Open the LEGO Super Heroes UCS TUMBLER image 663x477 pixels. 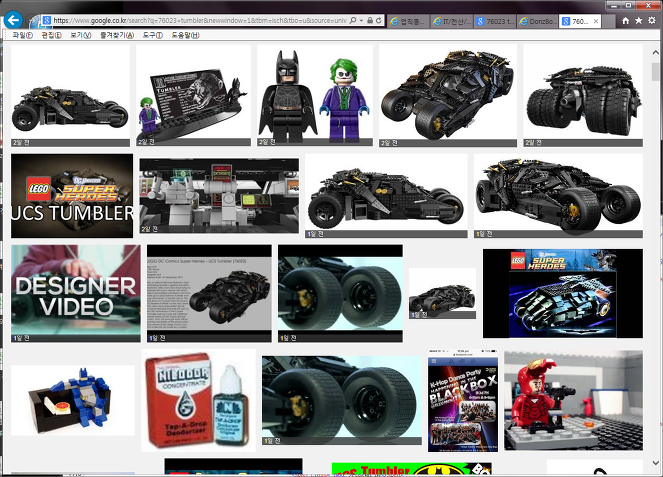[72, 196]
